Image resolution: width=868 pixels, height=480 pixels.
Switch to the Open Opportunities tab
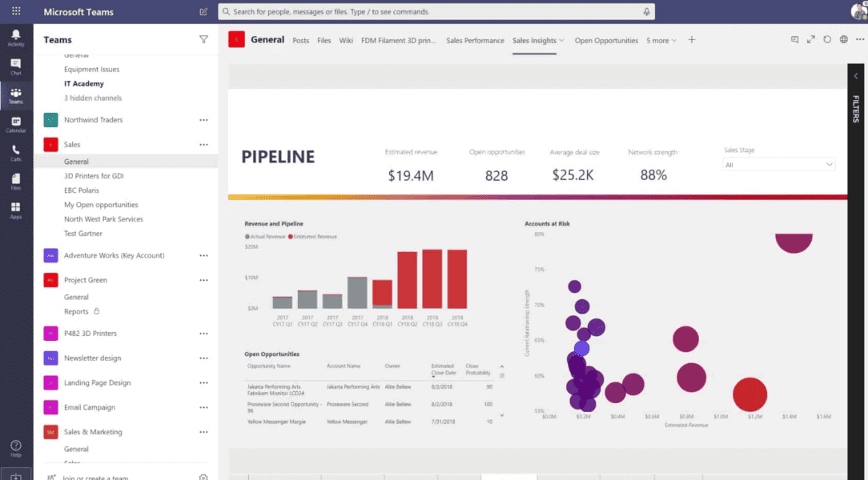(x=606, y=40)
